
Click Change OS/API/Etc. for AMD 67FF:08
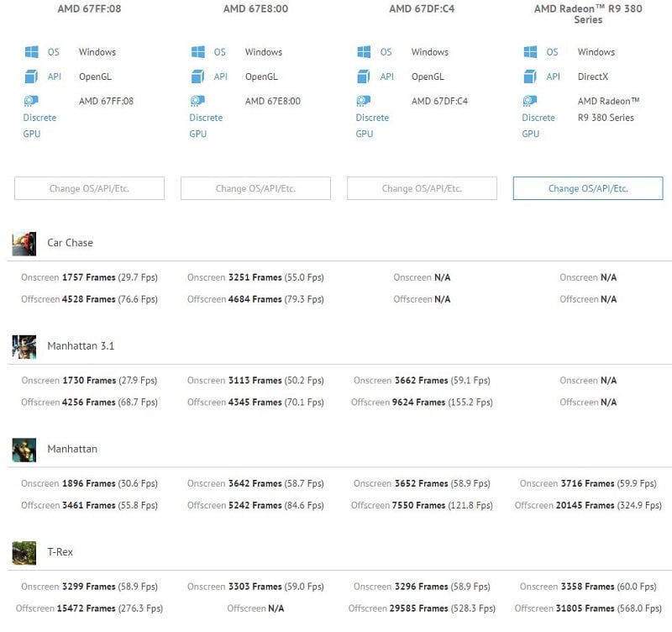coord(89,188)
